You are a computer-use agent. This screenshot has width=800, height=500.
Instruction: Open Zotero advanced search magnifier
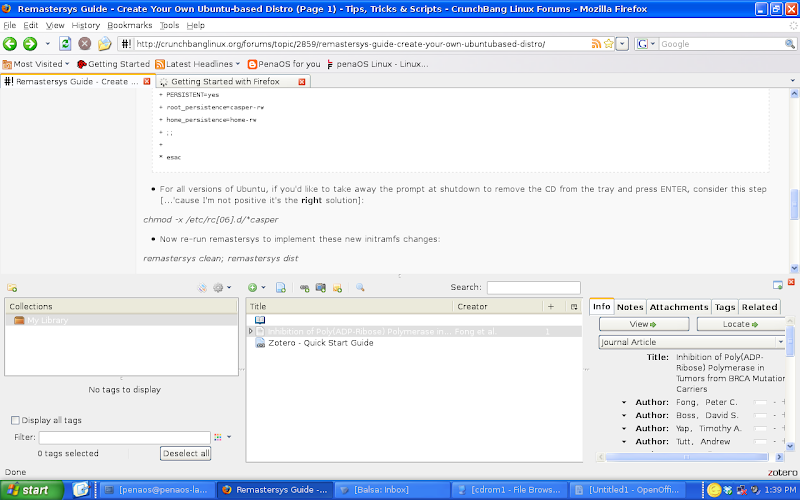click(360, 288)
